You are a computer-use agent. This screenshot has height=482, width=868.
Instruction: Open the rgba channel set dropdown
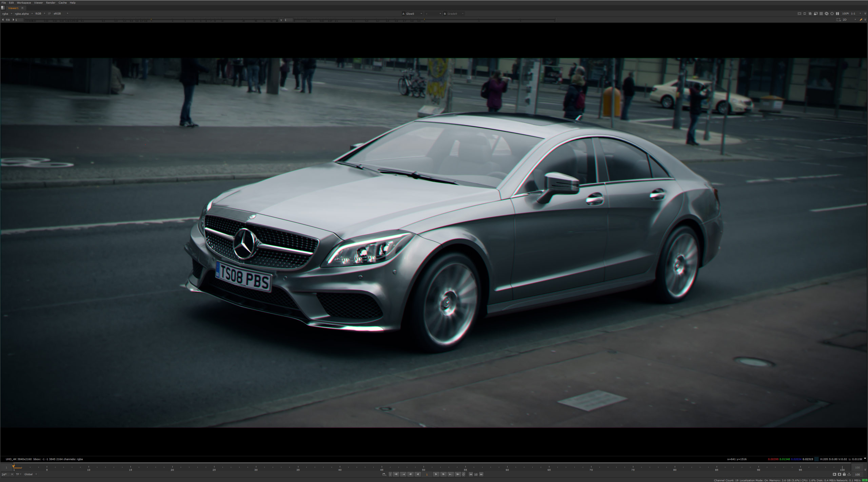tap(7, 14)
